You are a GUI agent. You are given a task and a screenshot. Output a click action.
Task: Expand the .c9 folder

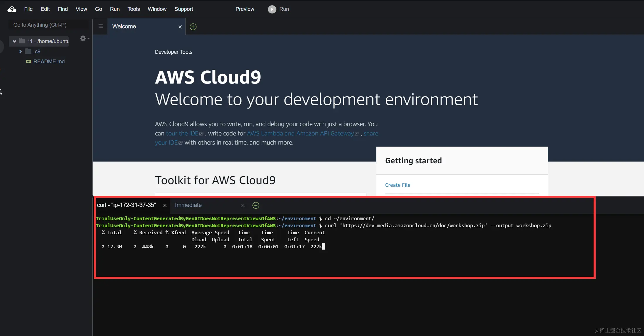(21, 52)
